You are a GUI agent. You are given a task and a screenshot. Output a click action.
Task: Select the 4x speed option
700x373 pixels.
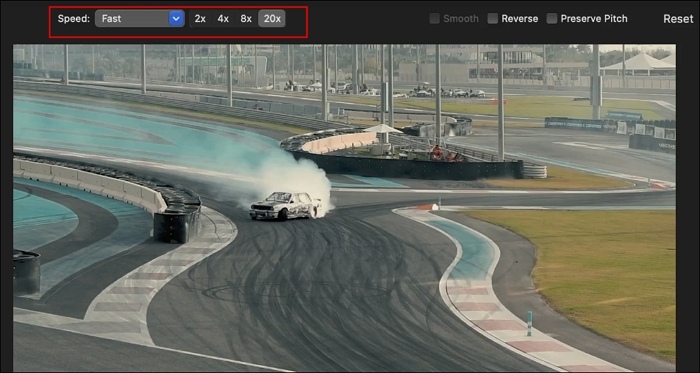223,19
